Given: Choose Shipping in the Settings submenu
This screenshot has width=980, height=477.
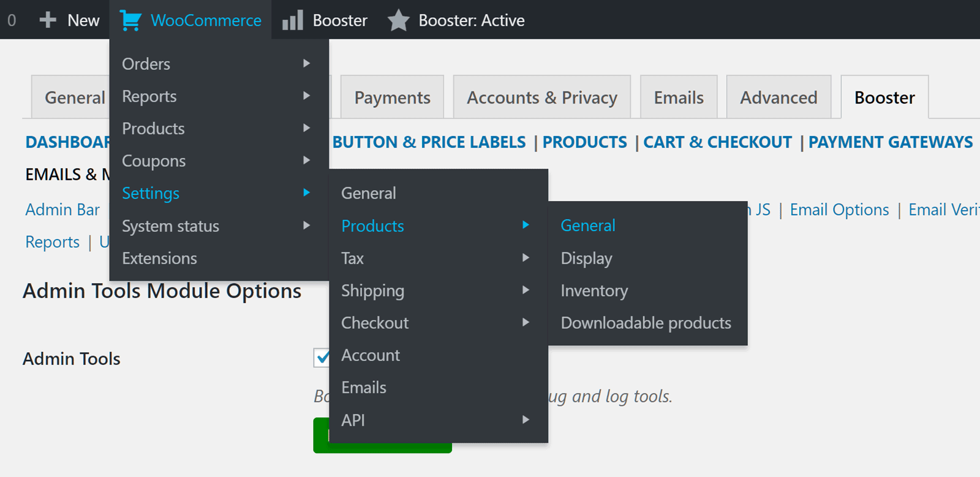Looking at the screenshot, I should coord(439,291).
